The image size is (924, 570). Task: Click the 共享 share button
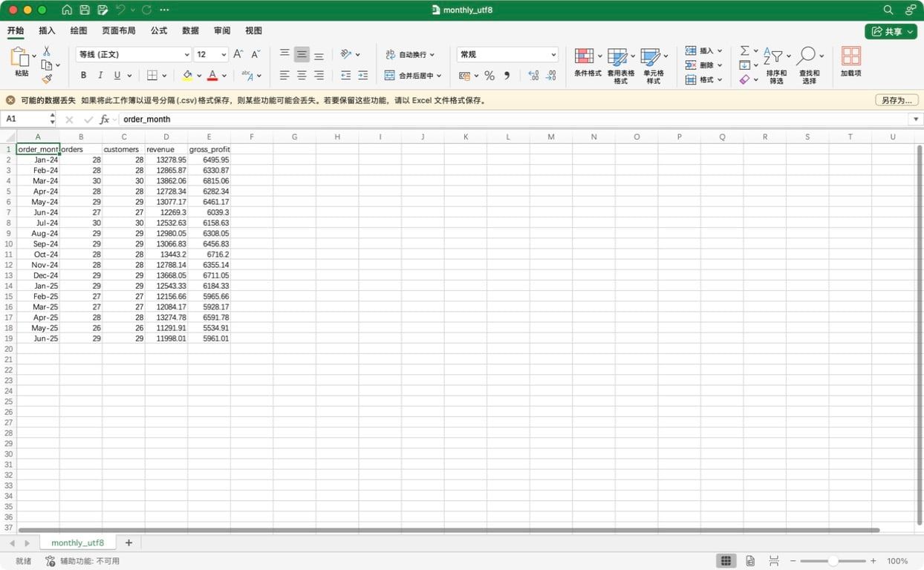click(891, 31)
